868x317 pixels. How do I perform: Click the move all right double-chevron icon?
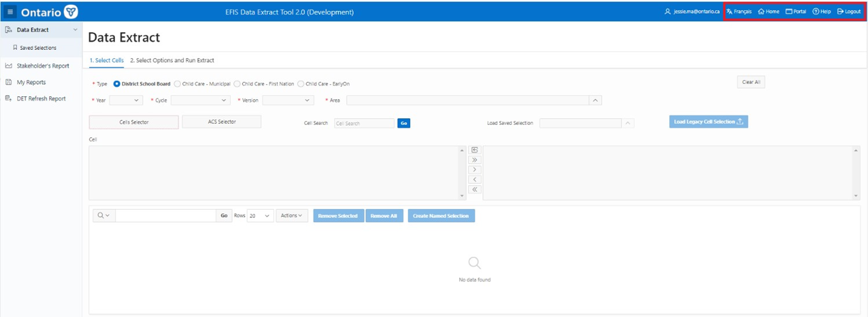(x=474, y=160)
